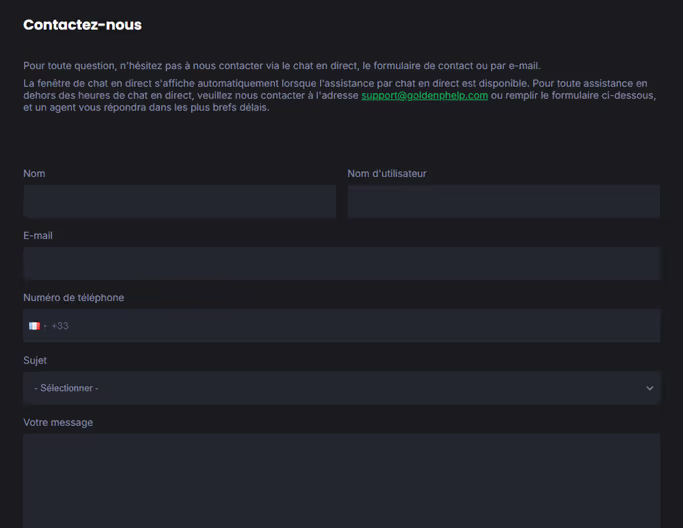Open the '- Sélectionner -' subject dropdown
683x528 pixels.
point(340,388)
